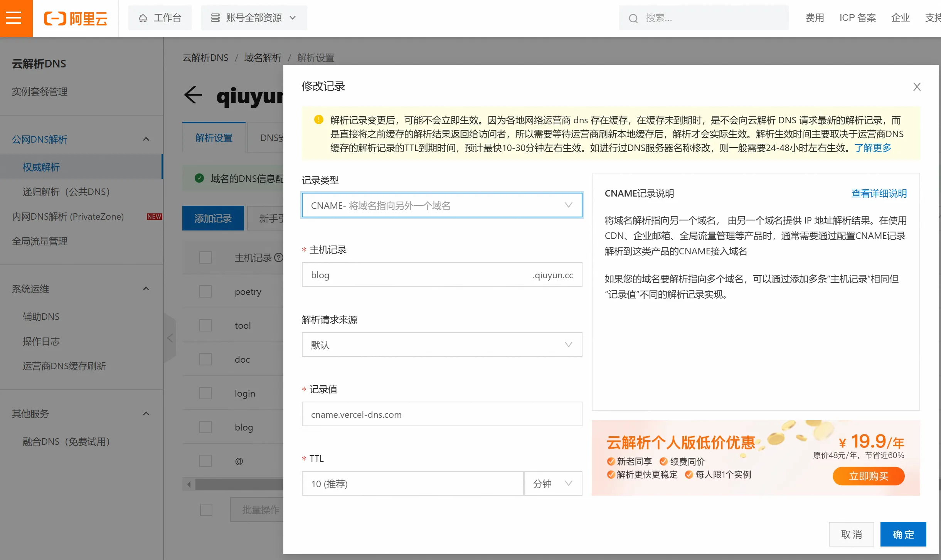Check the login record checkbox

(x=205, y=393)
